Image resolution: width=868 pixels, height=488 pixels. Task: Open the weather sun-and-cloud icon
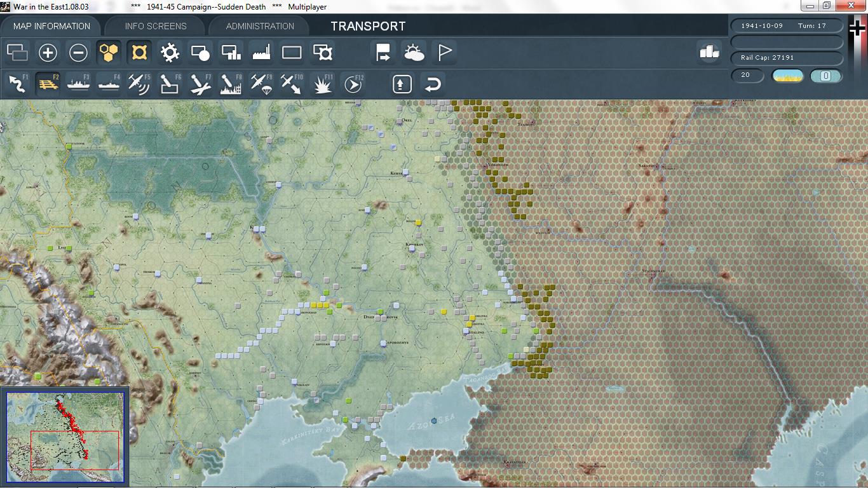tap(414, 52)
